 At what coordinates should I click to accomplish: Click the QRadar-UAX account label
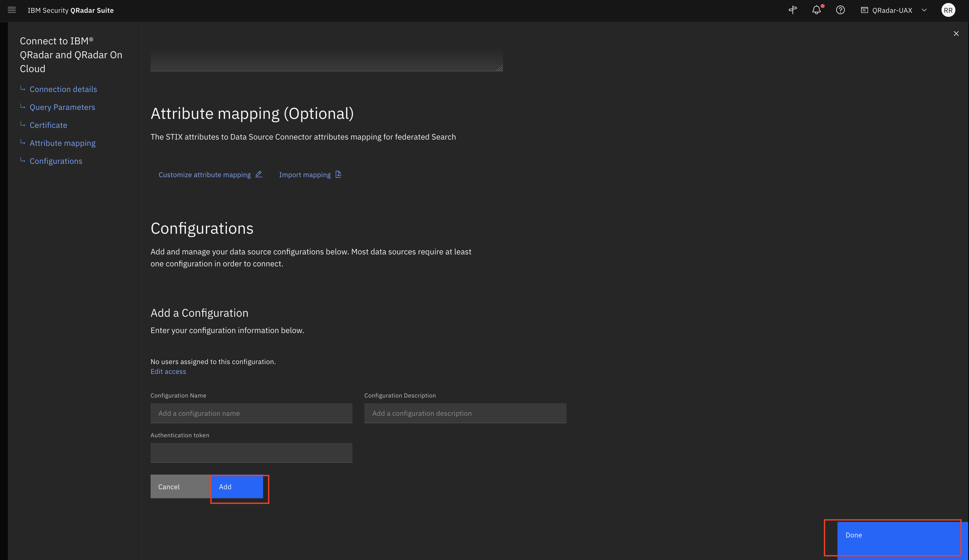point(892,10)
